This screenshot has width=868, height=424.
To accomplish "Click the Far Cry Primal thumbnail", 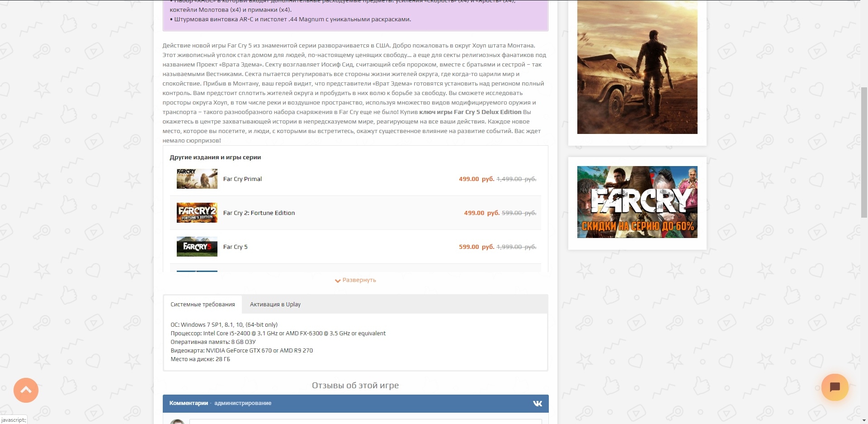I will [x=197, y=179].
